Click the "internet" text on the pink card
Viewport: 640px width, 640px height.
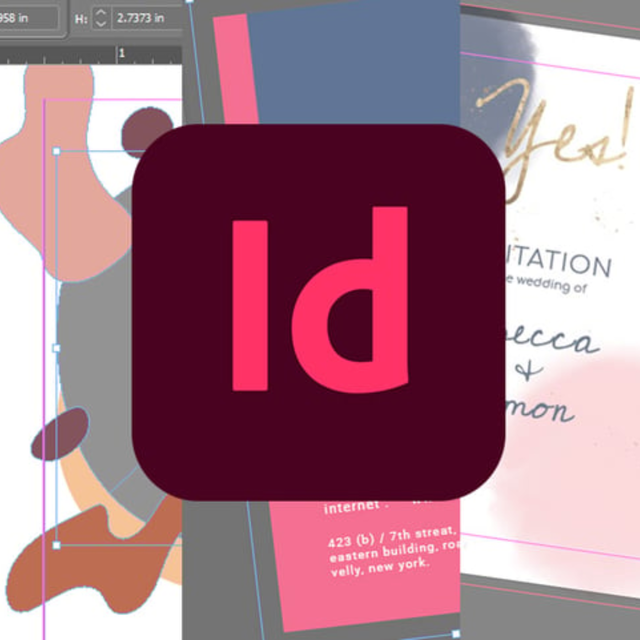click(351, 507)
